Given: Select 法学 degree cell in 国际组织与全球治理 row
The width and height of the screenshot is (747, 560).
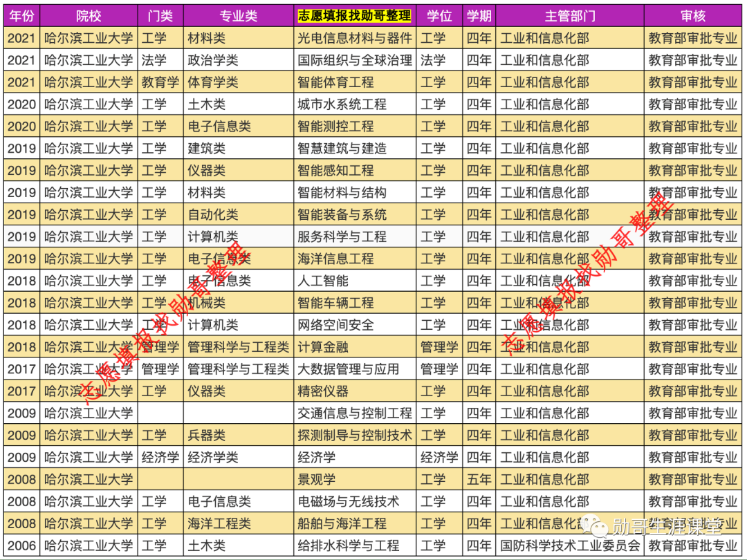Looking at the screenshot, I should [x=439, y=60].
